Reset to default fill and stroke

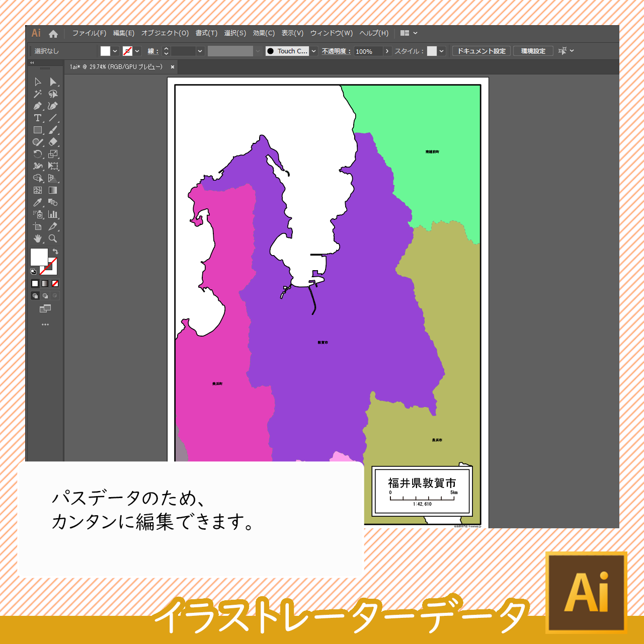[x=33, y=272]
